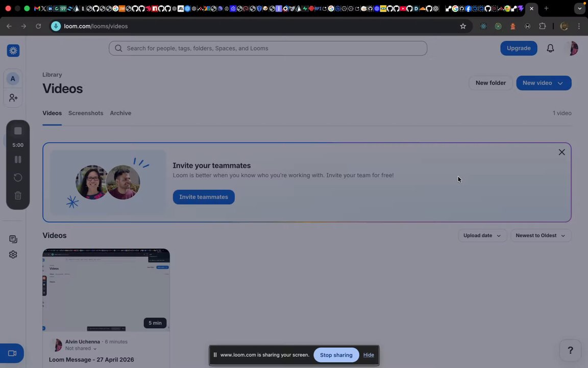Image resolution: width=588 pixels, height=368 pixels.
Task: Bookmark this page with the star icon
Action: (x=463, y=26)
